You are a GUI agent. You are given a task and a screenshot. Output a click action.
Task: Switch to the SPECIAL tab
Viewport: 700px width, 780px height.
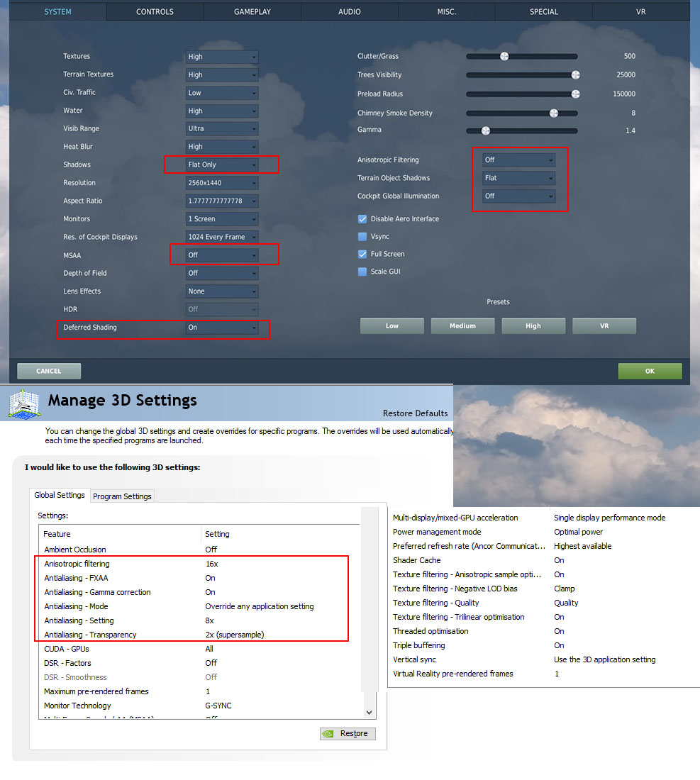544,11
